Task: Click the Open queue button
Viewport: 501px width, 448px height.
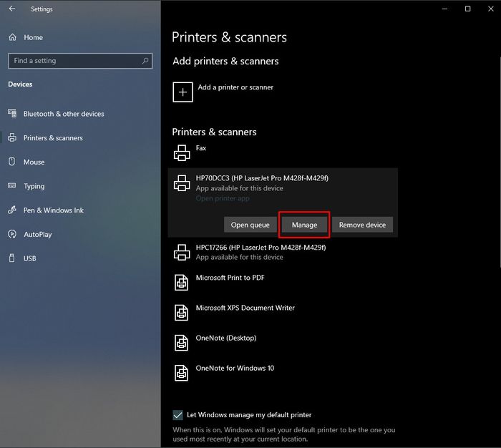Action: pos(250,225)
